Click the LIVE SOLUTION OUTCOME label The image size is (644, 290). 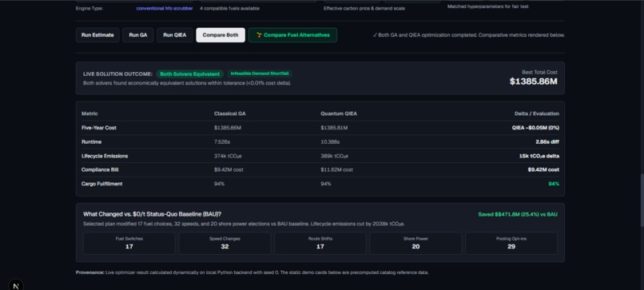coord(118,74)
